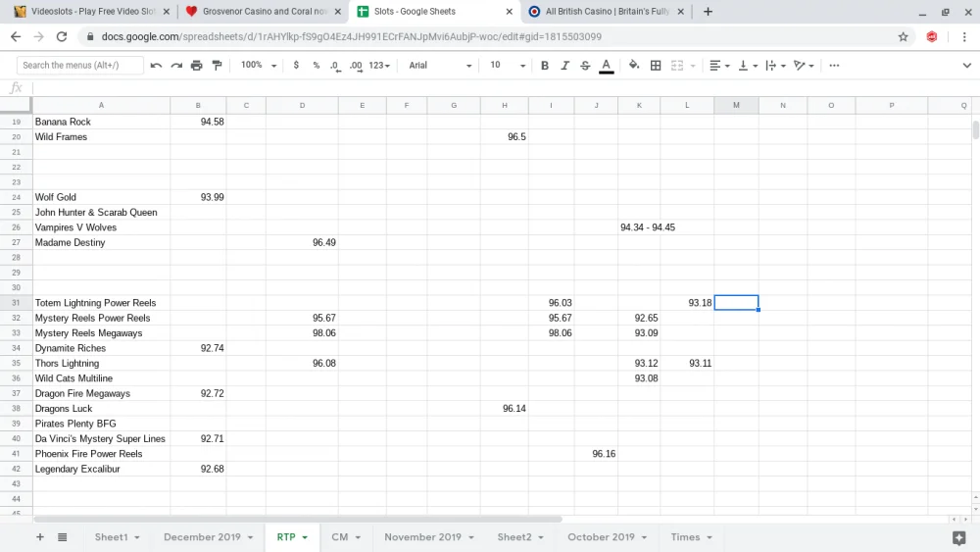This screenshot has width=980, height=552.
Task: Increase decimal places button
Action: (356, 66)
